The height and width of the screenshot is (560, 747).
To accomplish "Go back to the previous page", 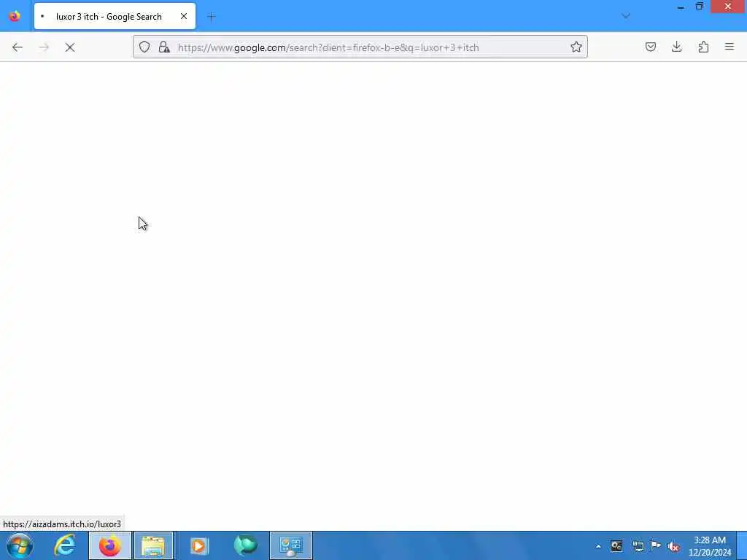I will pyautogui.click(x=18, y=47).
